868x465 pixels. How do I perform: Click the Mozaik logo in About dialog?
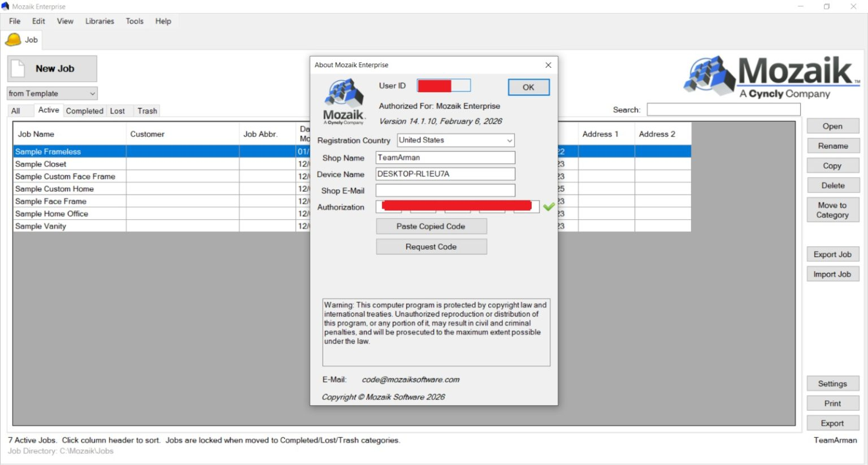pos(344,102)
